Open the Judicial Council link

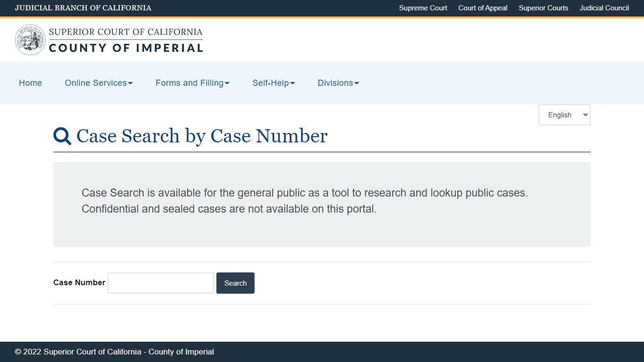(x=604, y=8)
